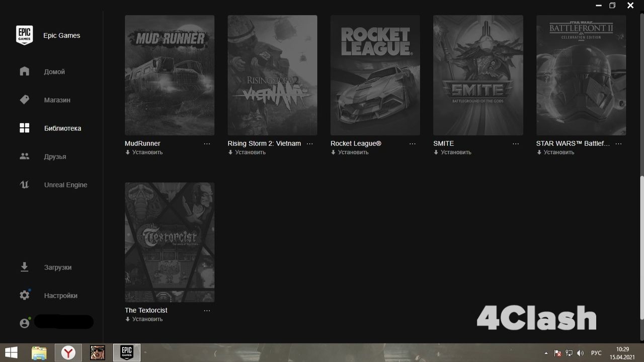This screenshot has height=362, width=644.
Task: Go to Друзья in the sidebar
Action: 55,156
